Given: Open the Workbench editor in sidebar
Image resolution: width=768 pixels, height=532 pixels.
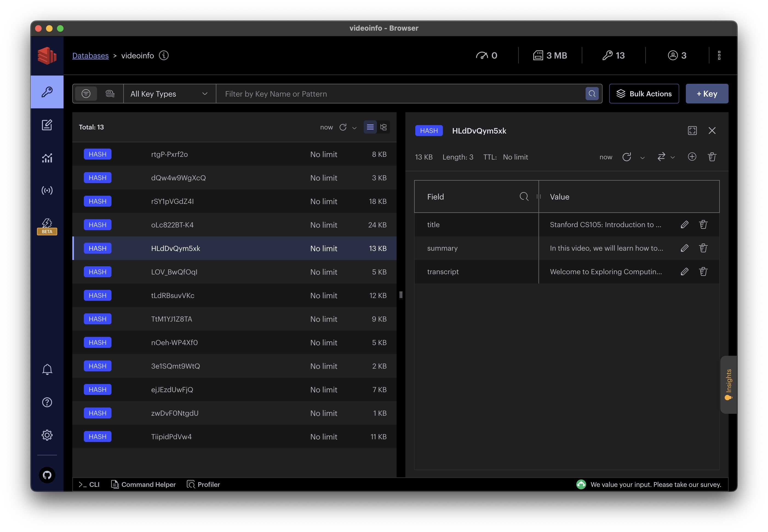Looking at the screenshot, I should (x=47, y=125).
